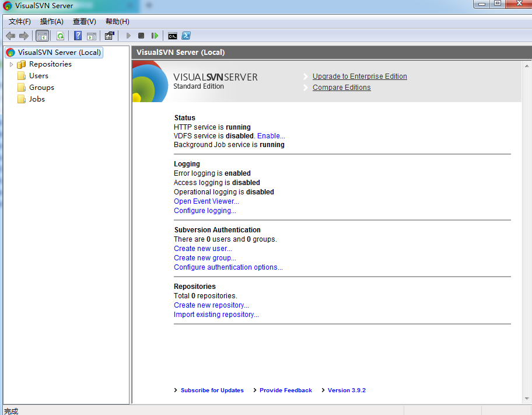Click 'Operational logging is disabled' text
Image resolution: width=532 pixels, height=415 pixels.
click(223, 192)
